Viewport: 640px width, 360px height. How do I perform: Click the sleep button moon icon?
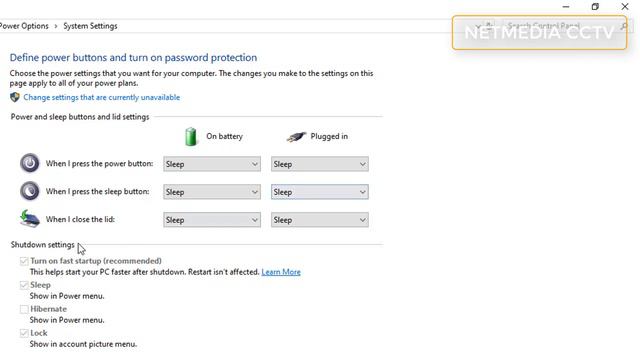coord(30,191)
